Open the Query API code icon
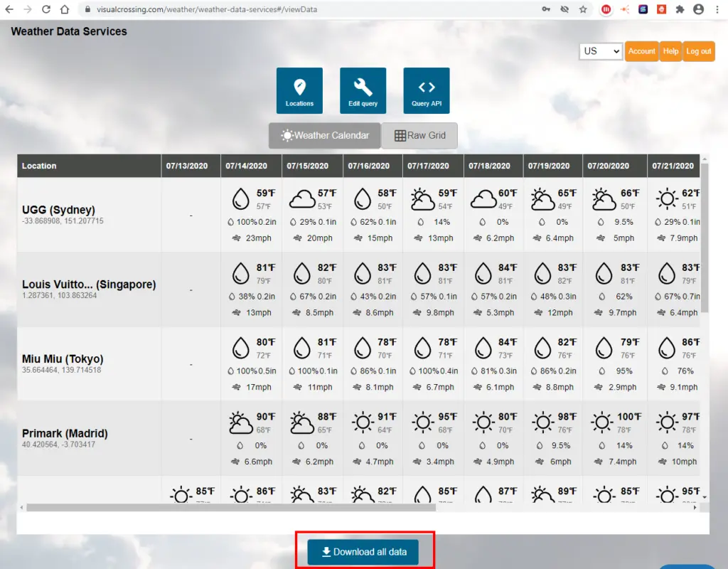 click(427, 90)
